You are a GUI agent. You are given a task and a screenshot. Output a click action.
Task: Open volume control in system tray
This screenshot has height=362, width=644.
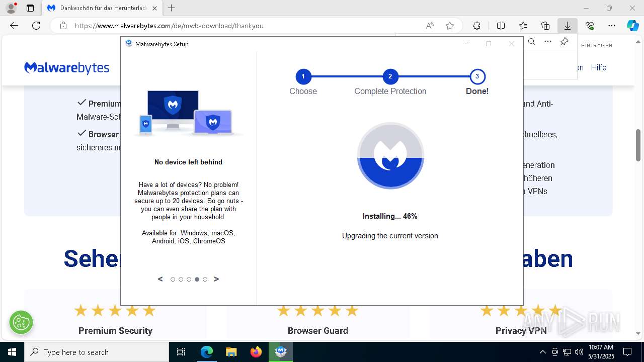tap(579, 352)
